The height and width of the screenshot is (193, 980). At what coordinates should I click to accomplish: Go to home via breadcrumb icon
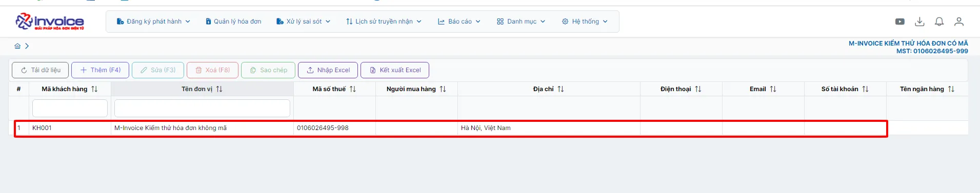coord(17,46)
